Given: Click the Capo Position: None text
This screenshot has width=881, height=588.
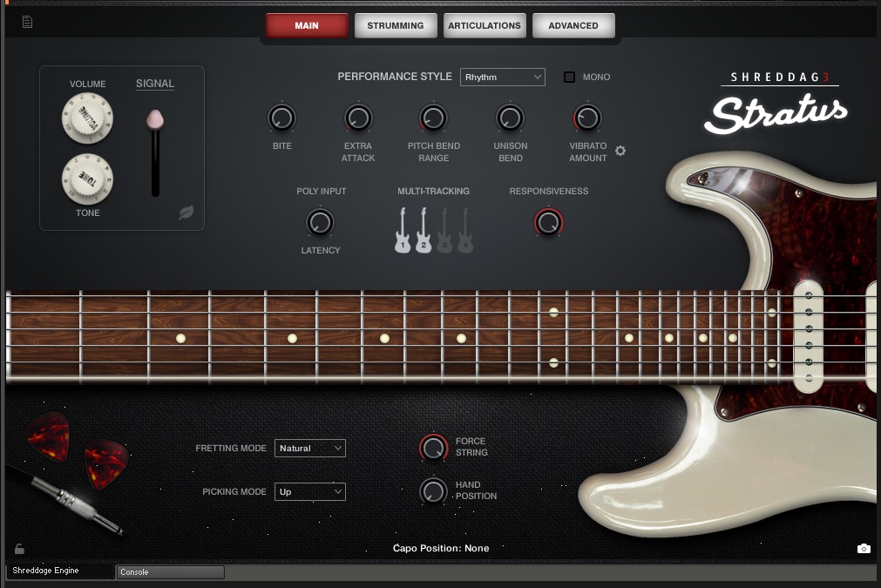Looking at the screenshot, I should [441, 548].
